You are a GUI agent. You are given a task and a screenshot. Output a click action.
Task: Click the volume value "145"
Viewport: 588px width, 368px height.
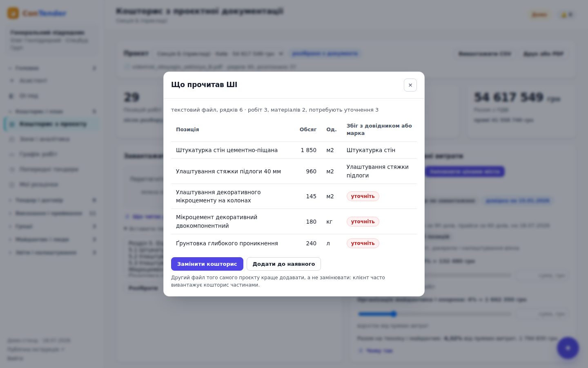tap(311, 196)
